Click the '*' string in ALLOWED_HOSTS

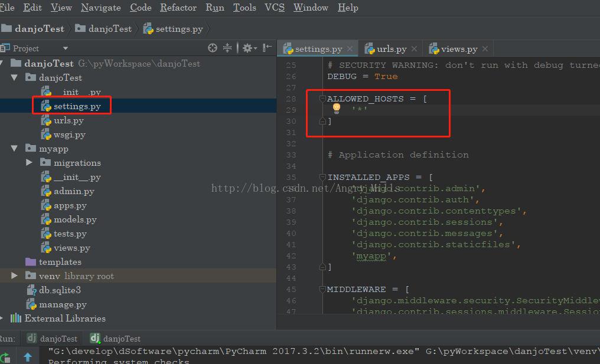(359, 110)
